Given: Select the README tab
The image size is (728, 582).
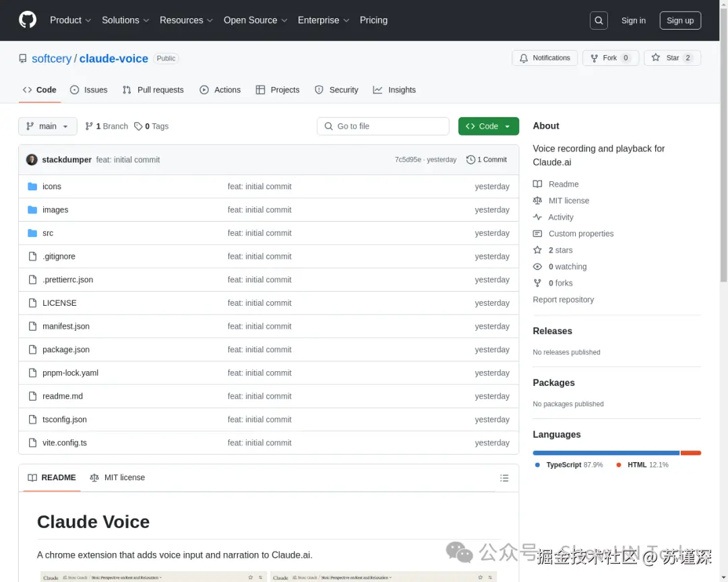Looking at the screenshot, I should click(x=51, y=478).
